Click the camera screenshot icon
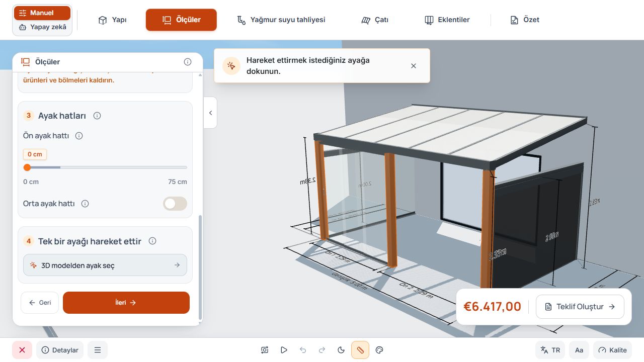 [x=265, y=350]
